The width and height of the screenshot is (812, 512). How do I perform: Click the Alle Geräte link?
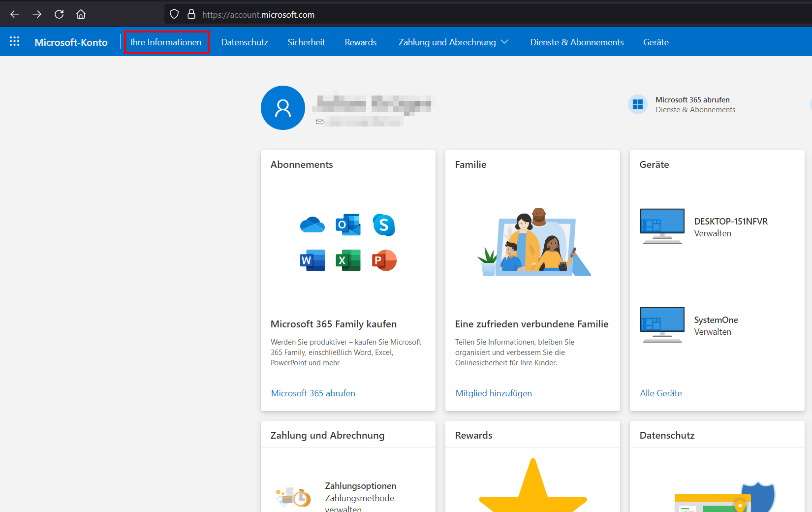661,393
